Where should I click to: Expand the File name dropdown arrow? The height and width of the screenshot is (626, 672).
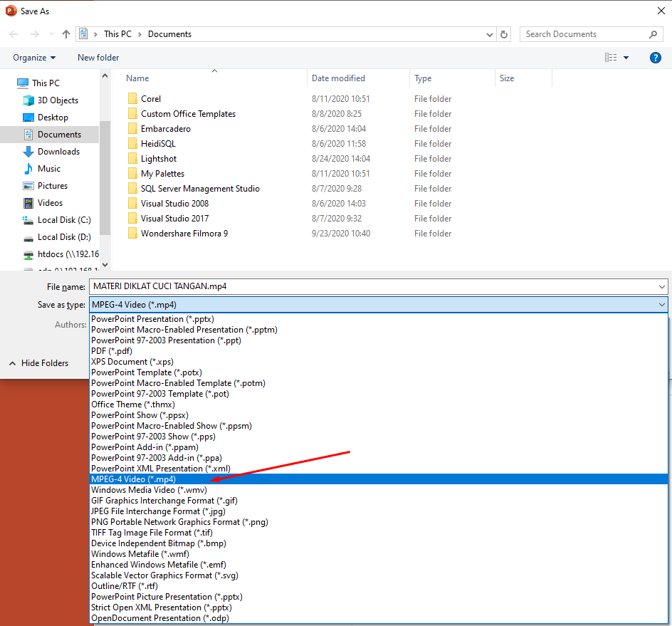[662, 286]
